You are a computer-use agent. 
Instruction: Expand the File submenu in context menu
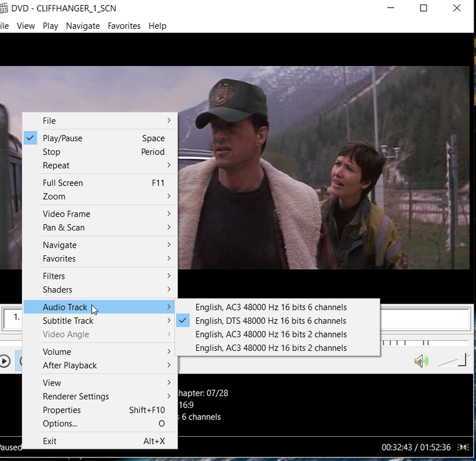(x=100, y=121)
